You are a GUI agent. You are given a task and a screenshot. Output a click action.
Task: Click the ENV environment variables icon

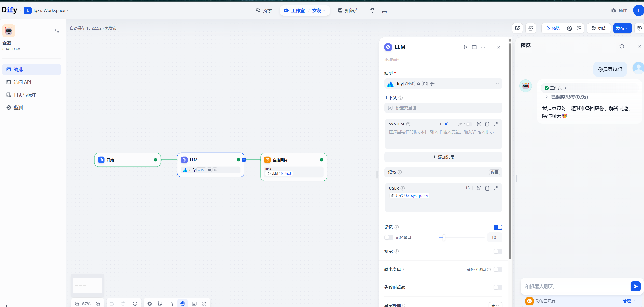531,28
